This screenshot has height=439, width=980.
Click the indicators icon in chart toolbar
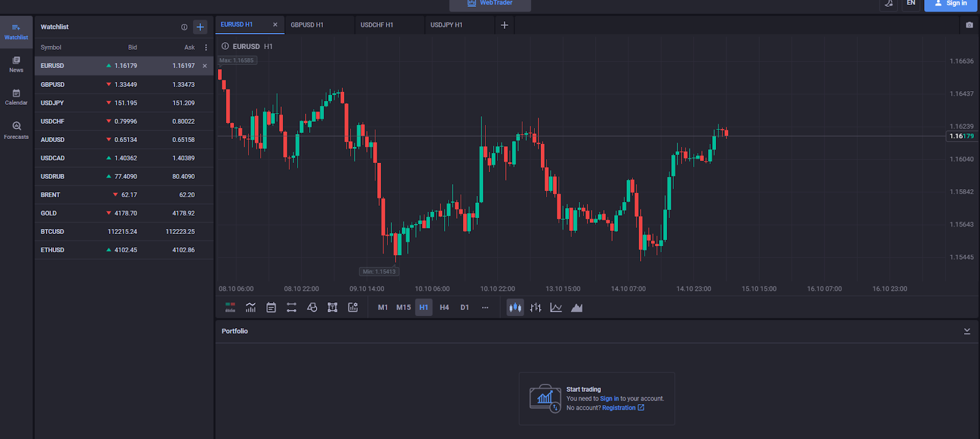click(x=251, y=307)
